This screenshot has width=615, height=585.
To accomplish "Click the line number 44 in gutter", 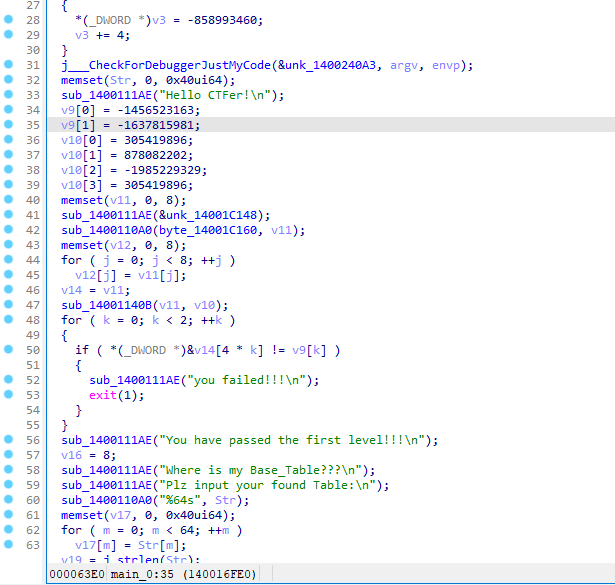I will coord(32,260).
